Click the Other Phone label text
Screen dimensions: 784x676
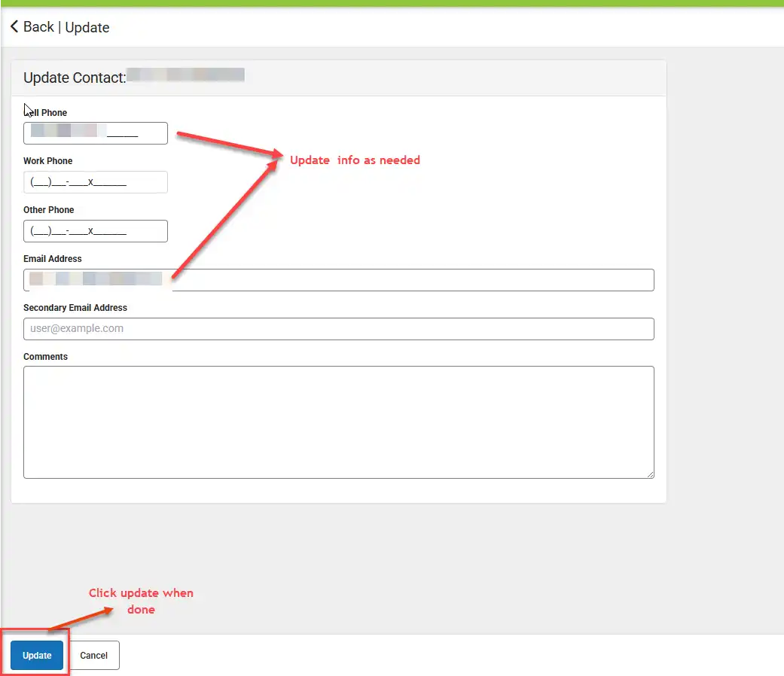click(x=48, y=210)
